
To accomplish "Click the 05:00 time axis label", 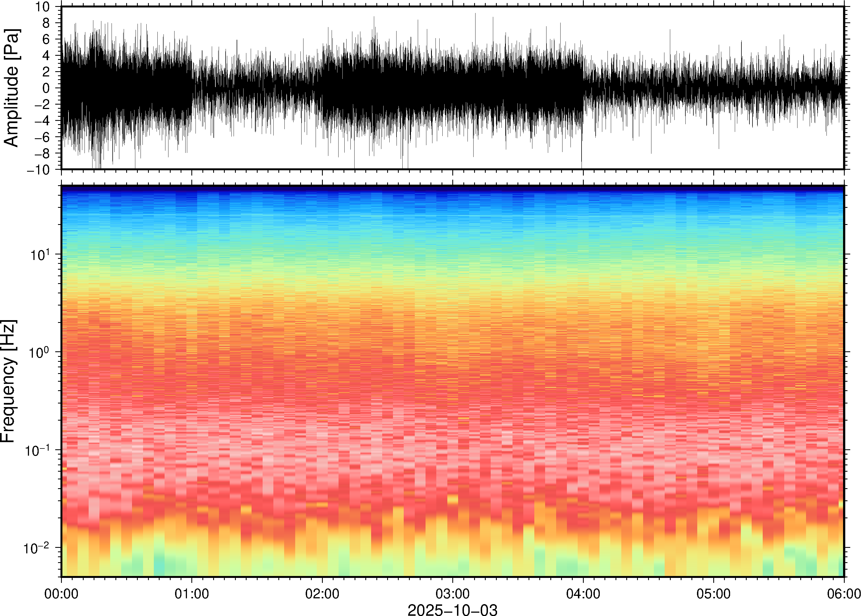I will [x=713, y=594].
